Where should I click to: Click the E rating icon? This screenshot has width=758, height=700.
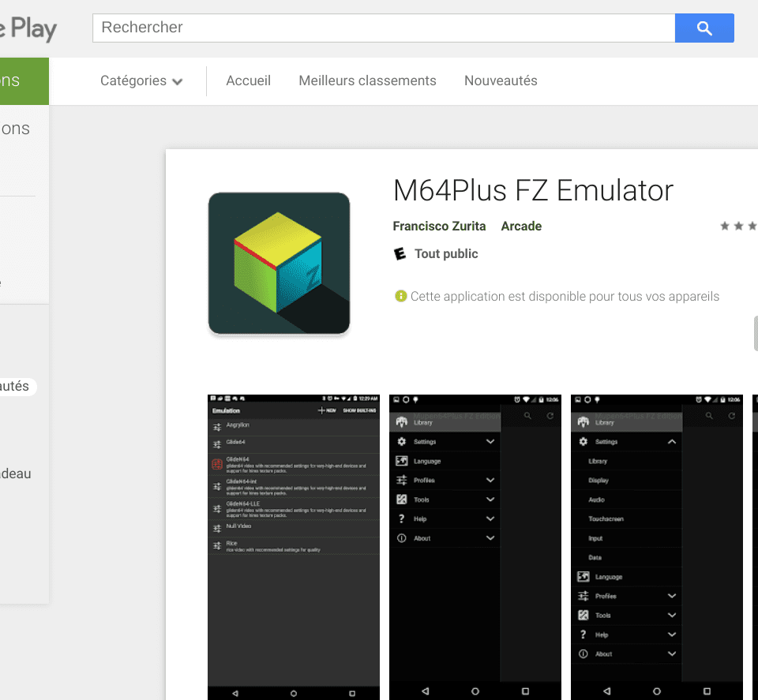click(x=400, y=253)
